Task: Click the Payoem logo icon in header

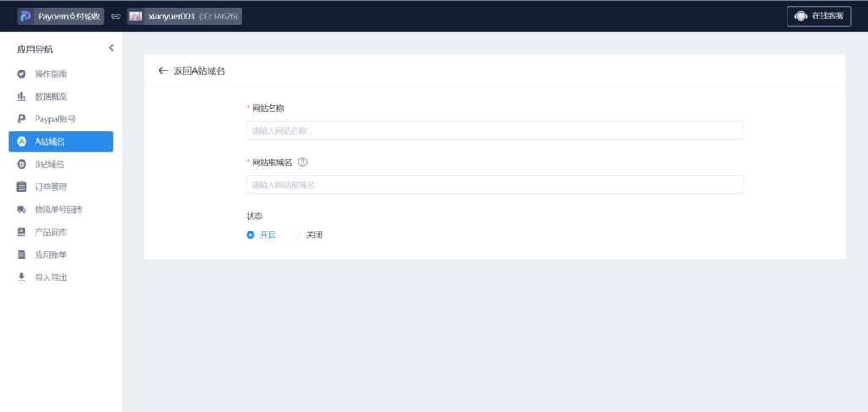Action: [x=25, y=16]
